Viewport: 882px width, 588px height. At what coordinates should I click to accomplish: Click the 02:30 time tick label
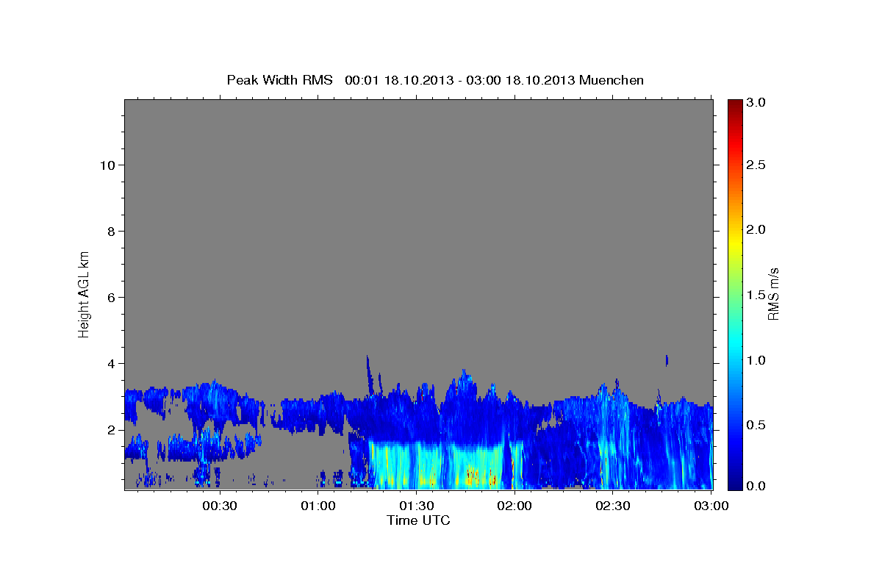point(613,506)
